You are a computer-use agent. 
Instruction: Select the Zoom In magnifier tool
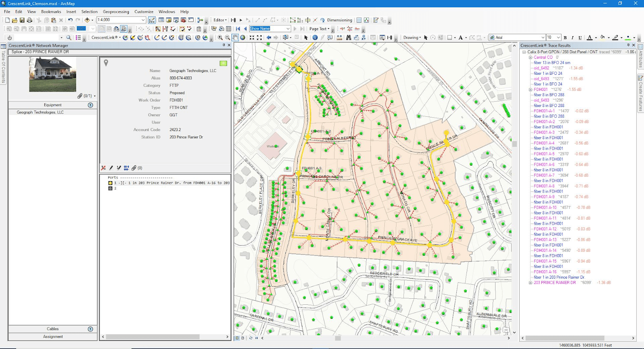[x=220, y=38]
